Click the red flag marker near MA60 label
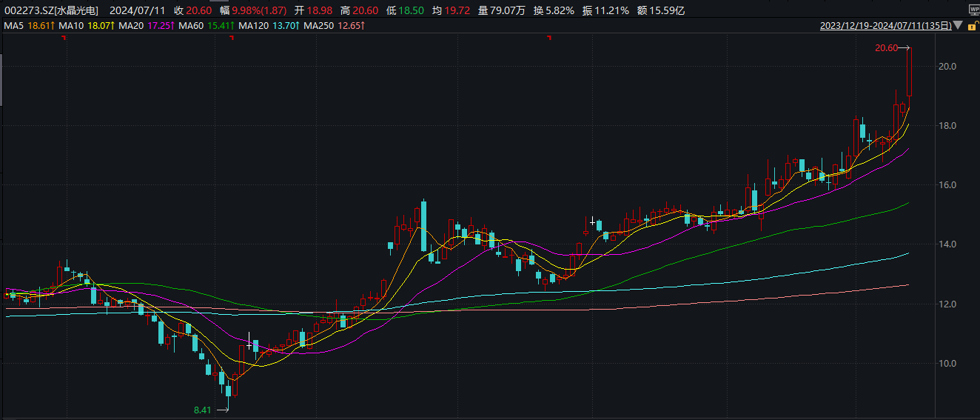980x420 pixels. pos(232,38)
